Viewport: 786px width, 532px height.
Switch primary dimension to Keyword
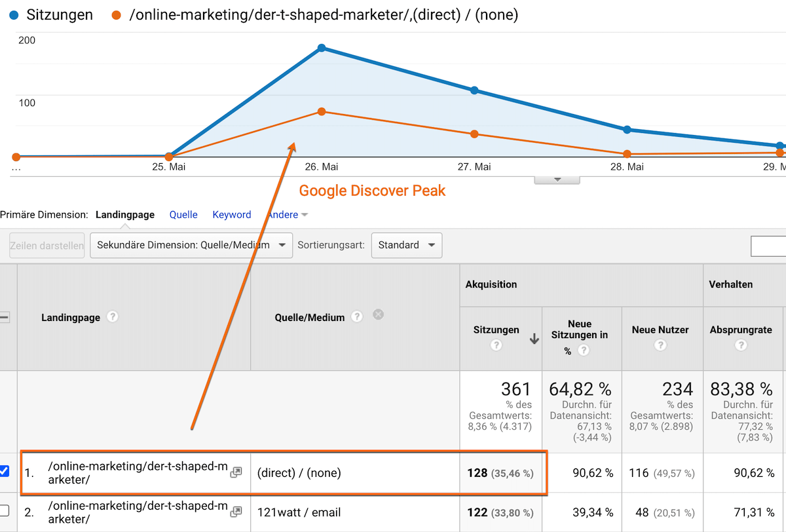[x=231, y=215]
